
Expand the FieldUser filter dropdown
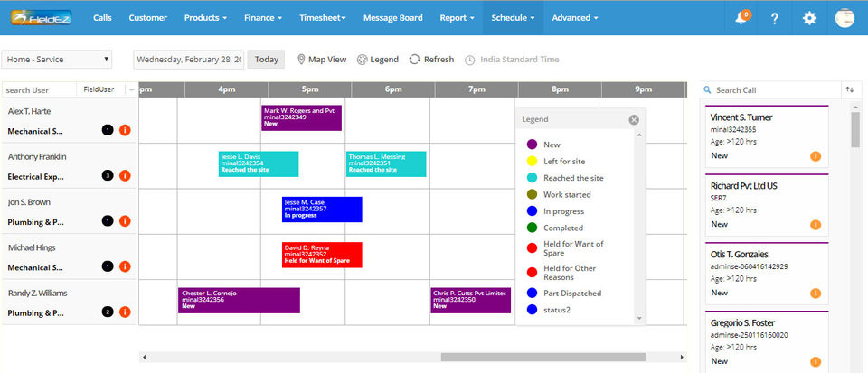coord(131,89)
